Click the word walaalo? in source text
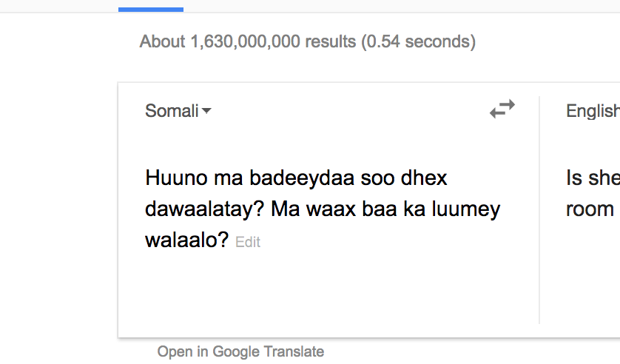This screenshot has height=364, width=620. 186,240
